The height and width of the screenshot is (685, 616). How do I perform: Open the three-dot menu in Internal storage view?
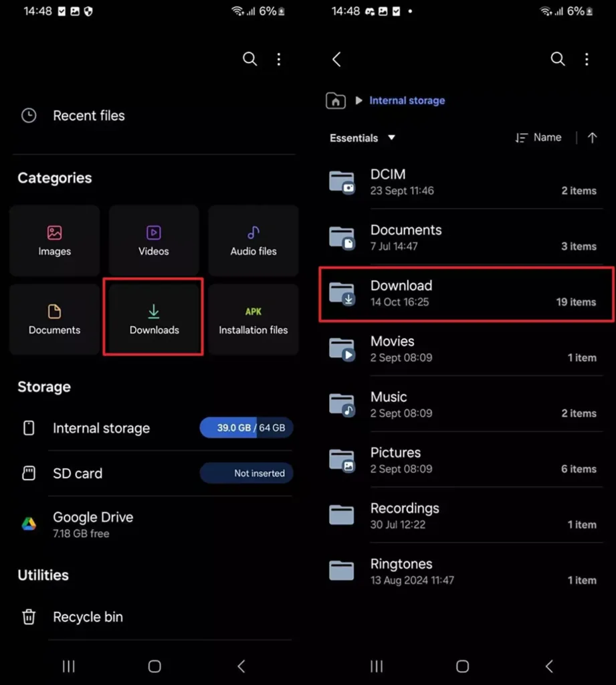[587, 59]
